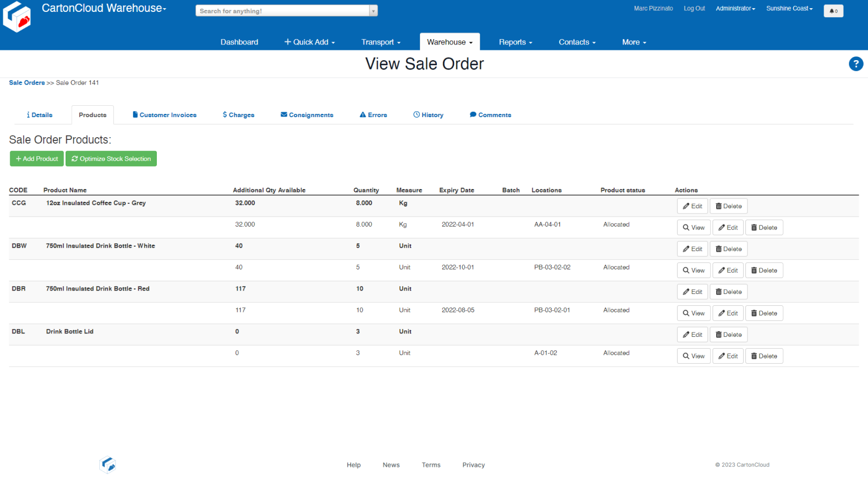
Task: Click Log Out
Action: (x=694, y=9)
